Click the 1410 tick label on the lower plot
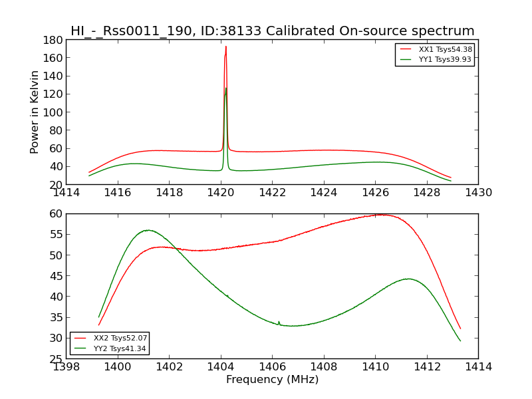The image size is (532, 399). point(375,367)
